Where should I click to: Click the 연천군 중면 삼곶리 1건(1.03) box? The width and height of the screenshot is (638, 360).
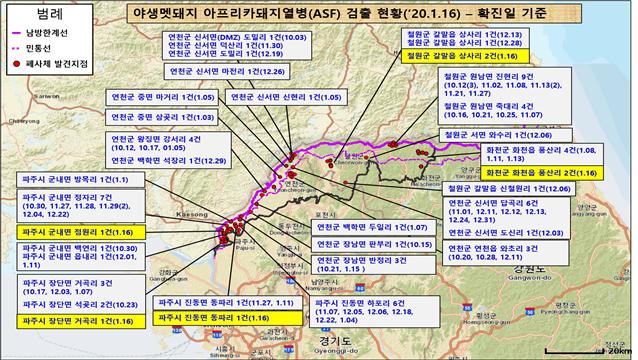162,117
